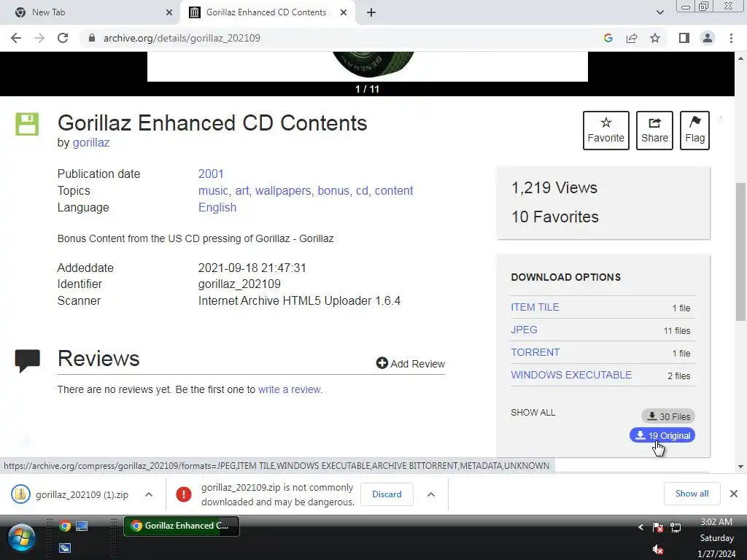Viewport: 747px width, 560px height.
Task: Show all downloads
Action: (x=692, y=494)
